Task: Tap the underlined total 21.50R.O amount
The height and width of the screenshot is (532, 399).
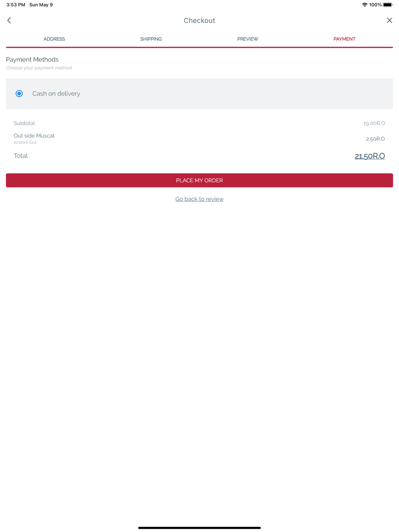Action: click(x=370, y=156)
